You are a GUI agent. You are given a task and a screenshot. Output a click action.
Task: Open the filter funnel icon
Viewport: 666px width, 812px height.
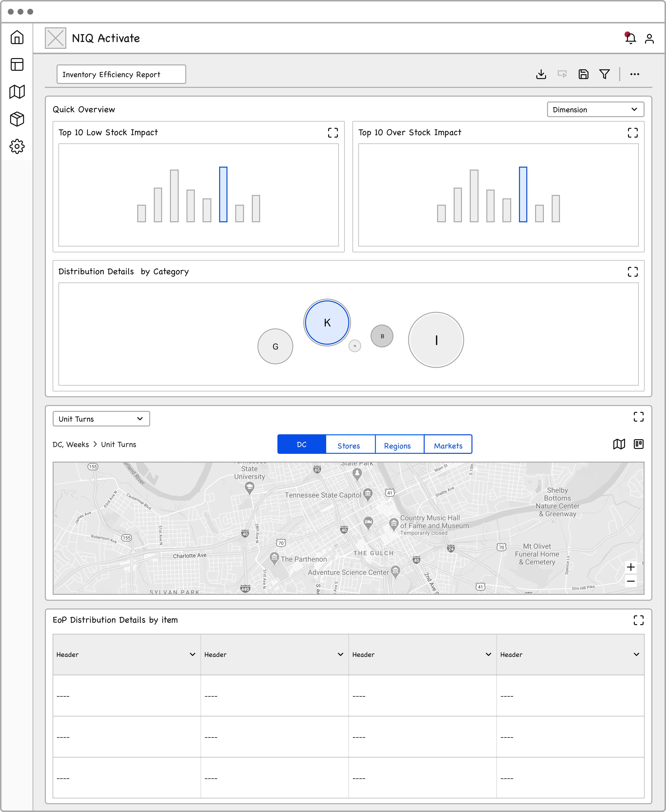pos(604,74)
